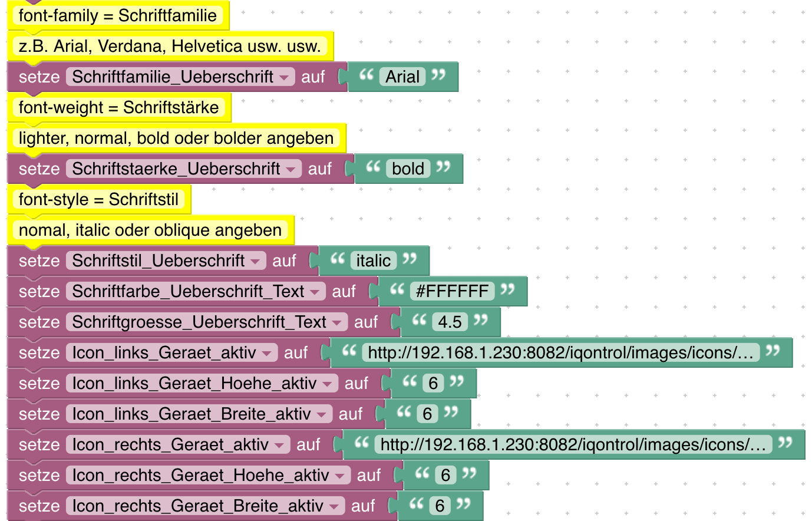Click 'setze' on the Icon_rechts_Geraet_Breite_aktiv block

(x=39, y=506)
